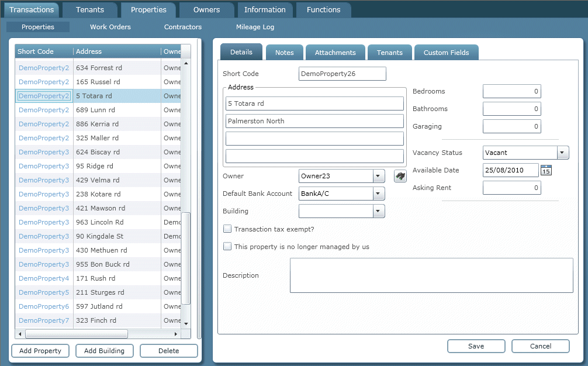588x366 pixels.
Task: Click the property list scroll-right arrow
Action: [x=175, y=334]
